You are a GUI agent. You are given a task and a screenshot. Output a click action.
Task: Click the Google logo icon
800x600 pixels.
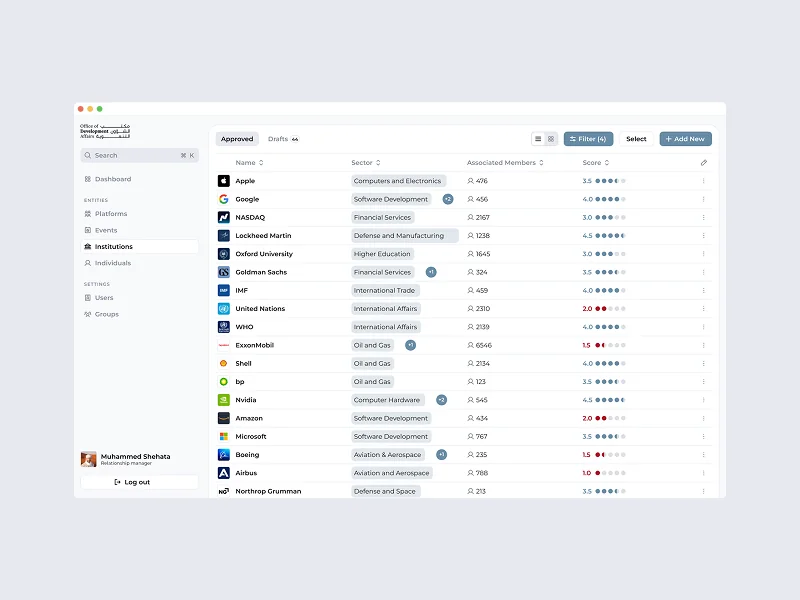[x=223, y=199]
